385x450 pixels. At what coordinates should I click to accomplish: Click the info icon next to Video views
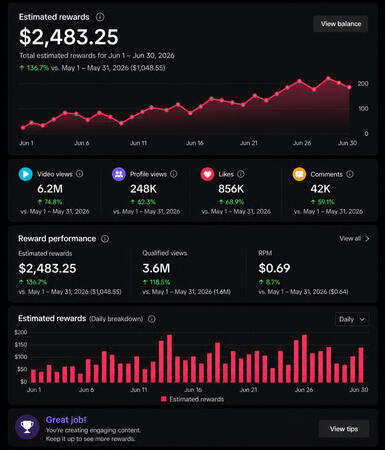79,174
